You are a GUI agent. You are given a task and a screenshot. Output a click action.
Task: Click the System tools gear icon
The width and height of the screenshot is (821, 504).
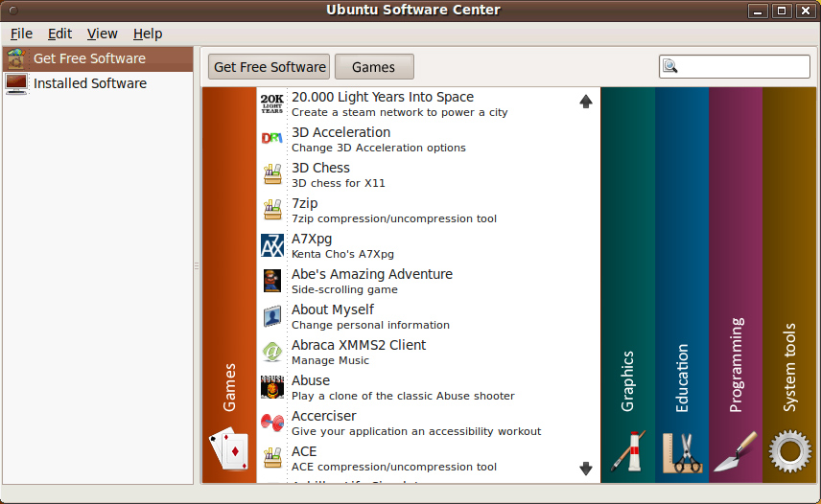pyautogui.click(x=789, y=450)
